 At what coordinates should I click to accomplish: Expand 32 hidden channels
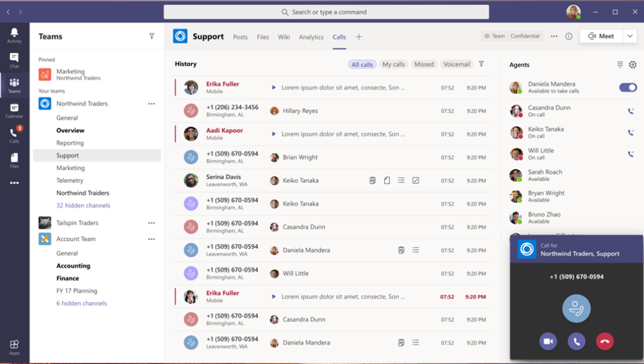(84, 205)
